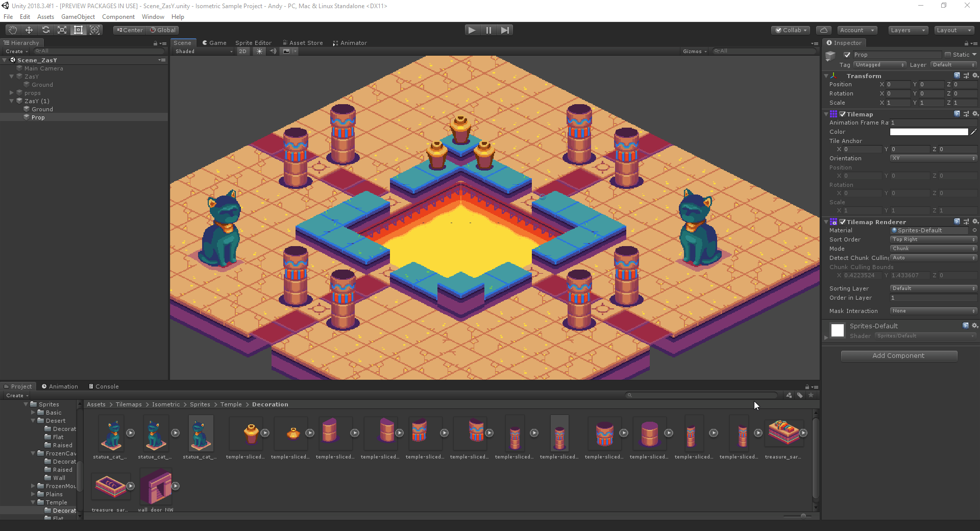Select the Hand tool
Image resolution: width=980 pixels, height=531 pixels.
[x=12, y=30]
